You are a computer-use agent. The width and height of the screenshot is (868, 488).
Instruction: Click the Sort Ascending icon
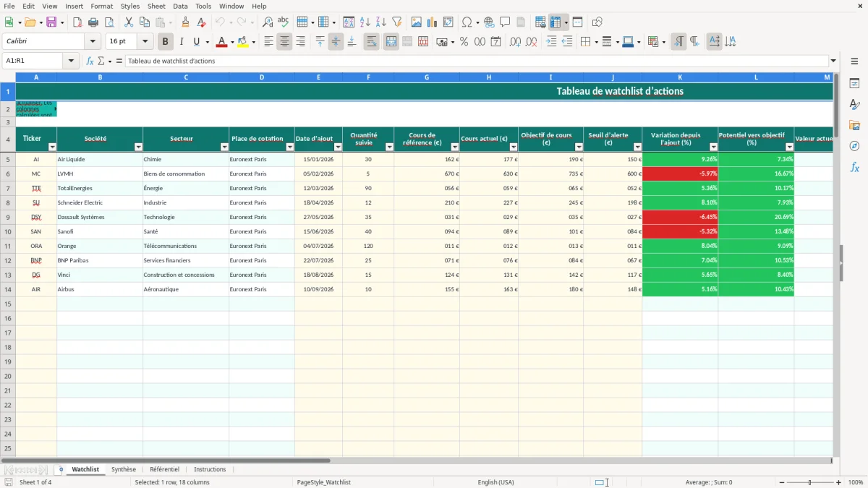pyautogui.click(x=365, y=22)
